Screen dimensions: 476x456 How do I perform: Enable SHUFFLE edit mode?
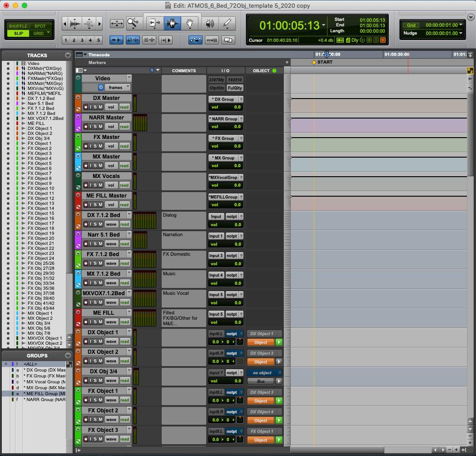click(18, 26)
